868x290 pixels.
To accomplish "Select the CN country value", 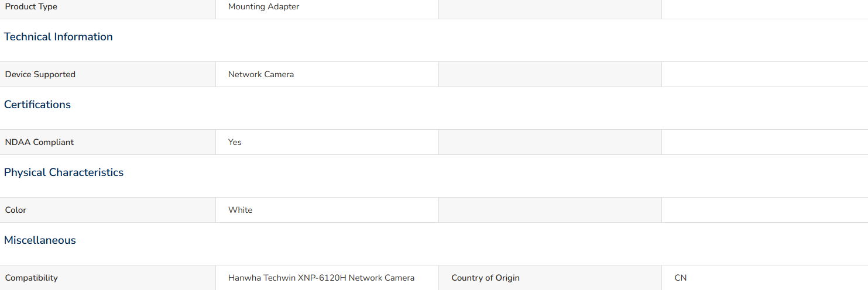I will coord(681,278).
